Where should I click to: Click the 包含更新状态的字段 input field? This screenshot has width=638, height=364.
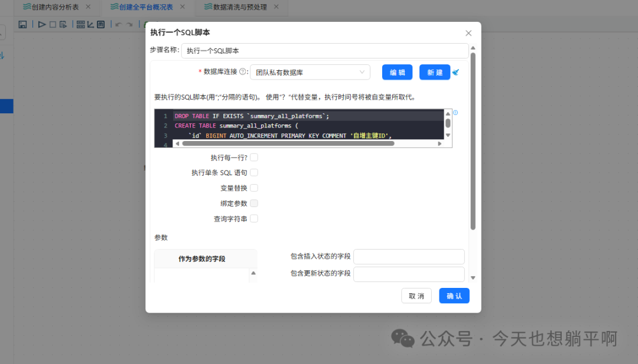click(409, 274)
